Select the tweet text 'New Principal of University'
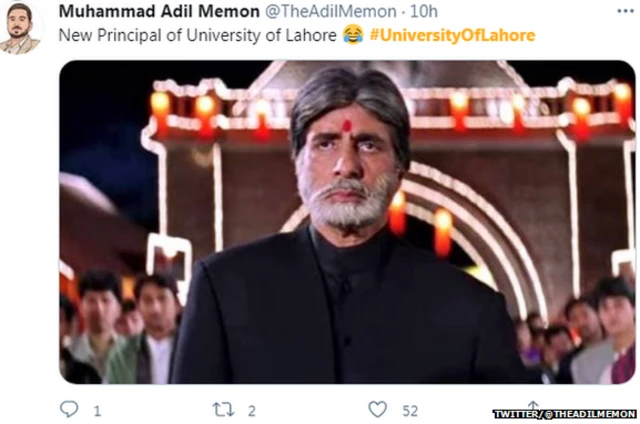The width and height of the screenshot is (640, 424). [x=160, y=36]
